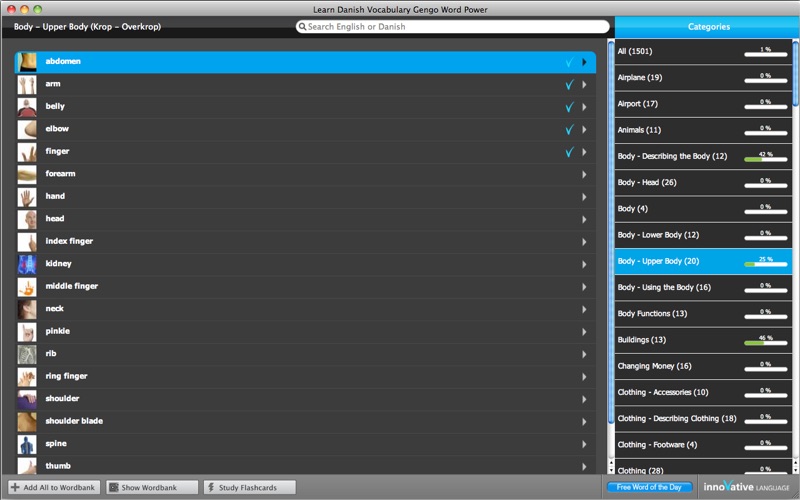Click Body - Upper Body 25% progress bar

coord(765,265)
